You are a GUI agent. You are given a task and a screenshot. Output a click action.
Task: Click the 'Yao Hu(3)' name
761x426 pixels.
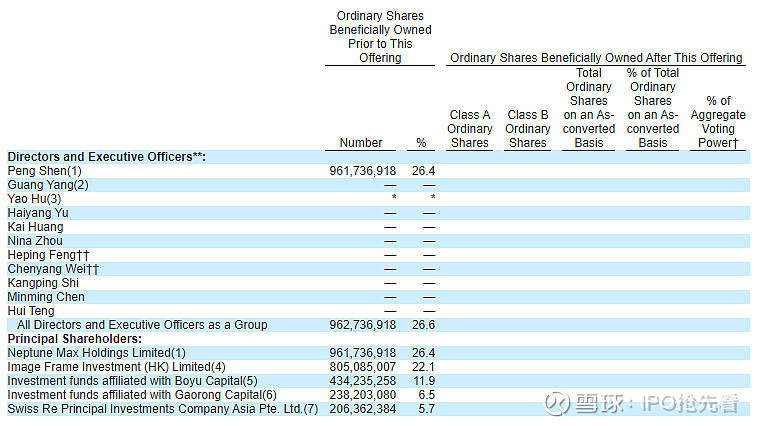(34, 199)
